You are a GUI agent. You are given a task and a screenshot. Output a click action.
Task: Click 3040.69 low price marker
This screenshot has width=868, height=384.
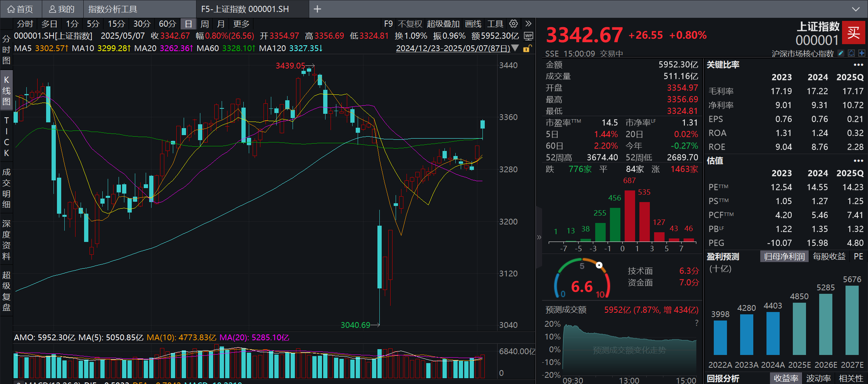coord(355,325)
